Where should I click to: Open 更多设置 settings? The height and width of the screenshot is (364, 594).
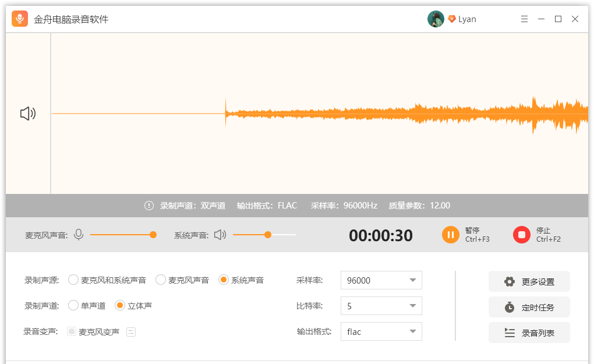[x=529, y=281]
